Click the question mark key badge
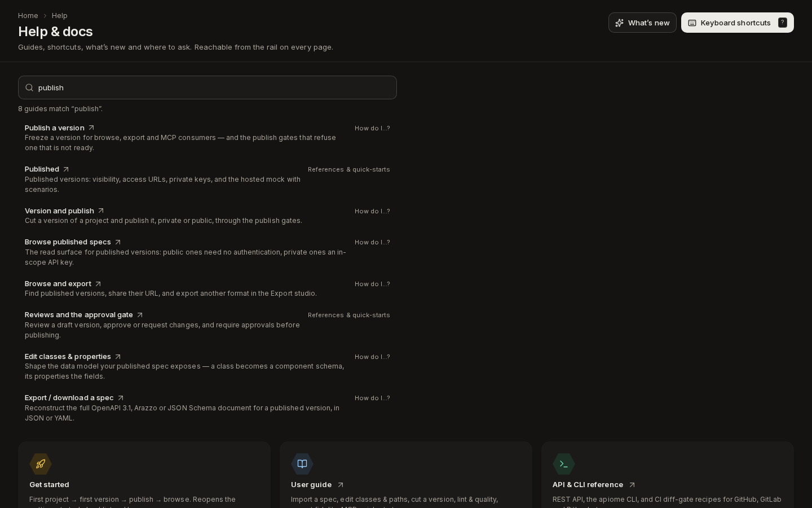This screenshot has height=508, width=812. click(x=783, y=23)
